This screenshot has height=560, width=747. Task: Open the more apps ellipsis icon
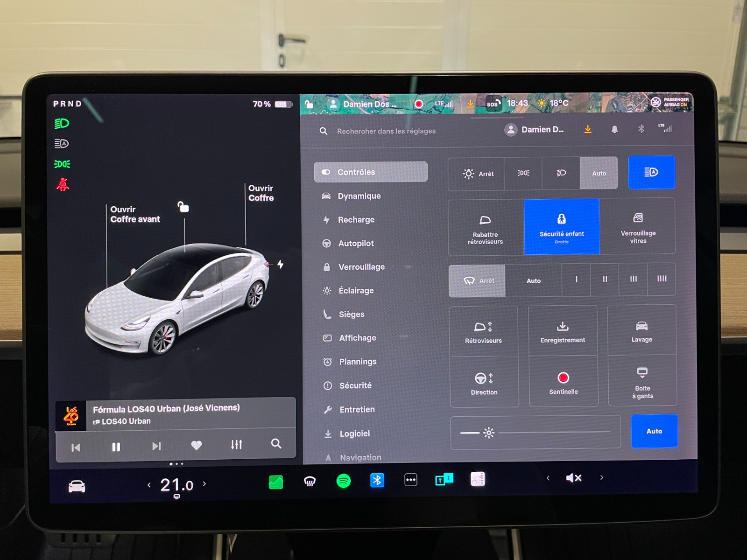[410, 480]
